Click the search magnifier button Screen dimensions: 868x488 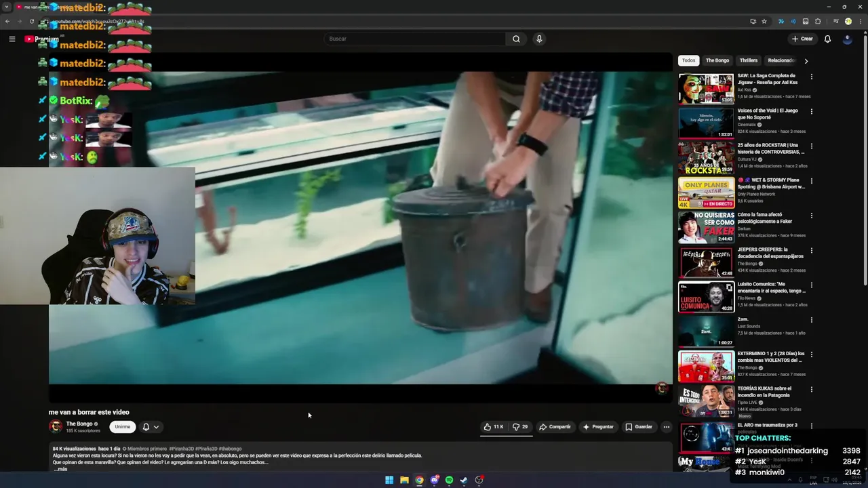point(516,39)
